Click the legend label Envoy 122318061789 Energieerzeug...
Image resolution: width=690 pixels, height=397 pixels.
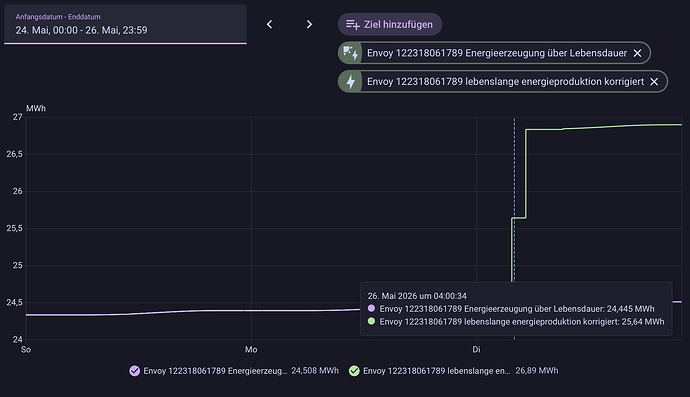tap(215, 371)
